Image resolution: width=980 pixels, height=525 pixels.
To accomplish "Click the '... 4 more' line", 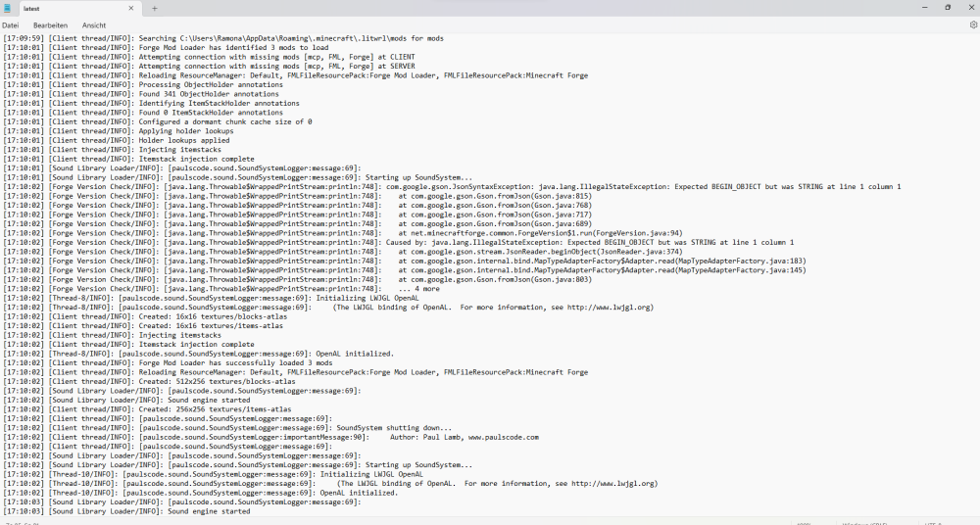I will (221, 289).
